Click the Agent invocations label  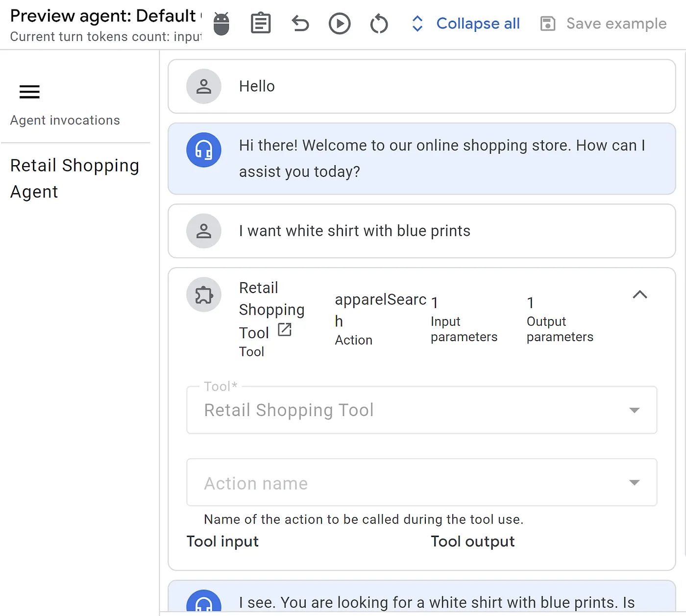[x=65, y=121]
